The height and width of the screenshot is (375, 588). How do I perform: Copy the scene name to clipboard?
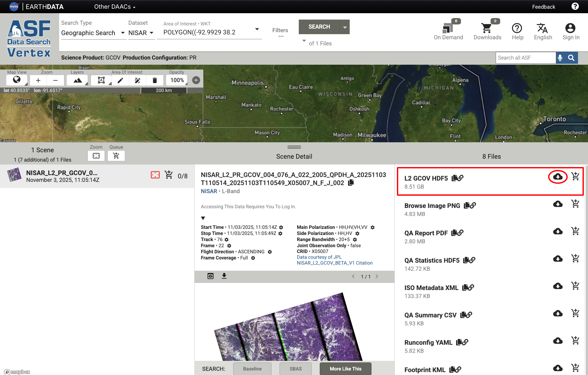(351, 183)
